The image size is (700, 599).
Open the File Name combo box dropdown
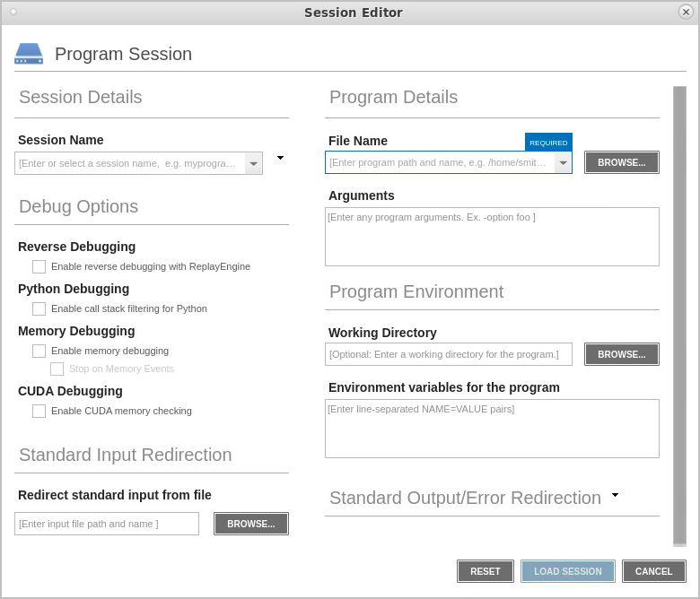click(563, 162)
